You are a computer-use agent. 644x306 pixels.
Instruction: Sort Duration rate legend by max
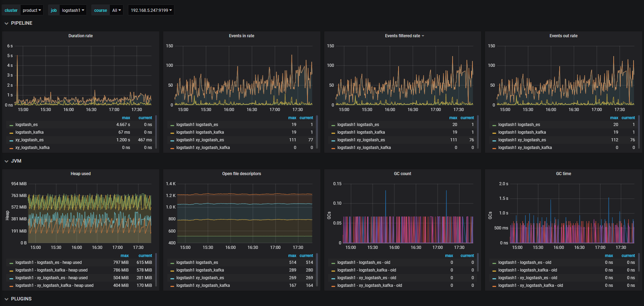(x=126, y=118)
